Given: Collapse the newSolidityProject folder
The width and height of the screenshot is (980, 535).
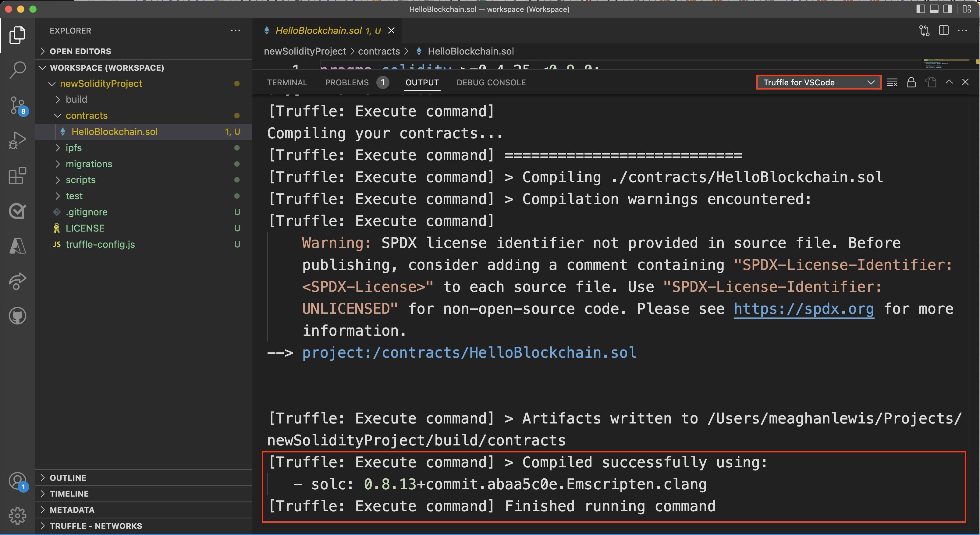Looking at the screenshot, I should click(x=144, y=83).
